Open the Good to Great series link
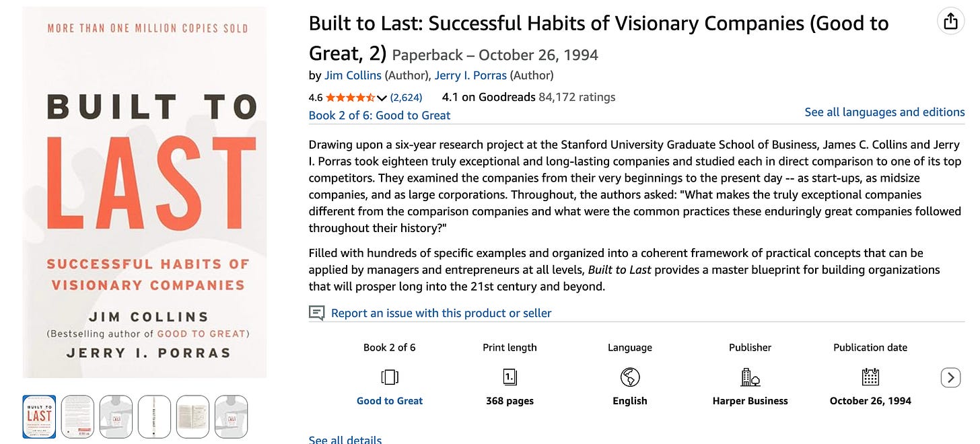The height and width of the screenshot is (444, 980). pyautogui.click(x=390, y=401)
